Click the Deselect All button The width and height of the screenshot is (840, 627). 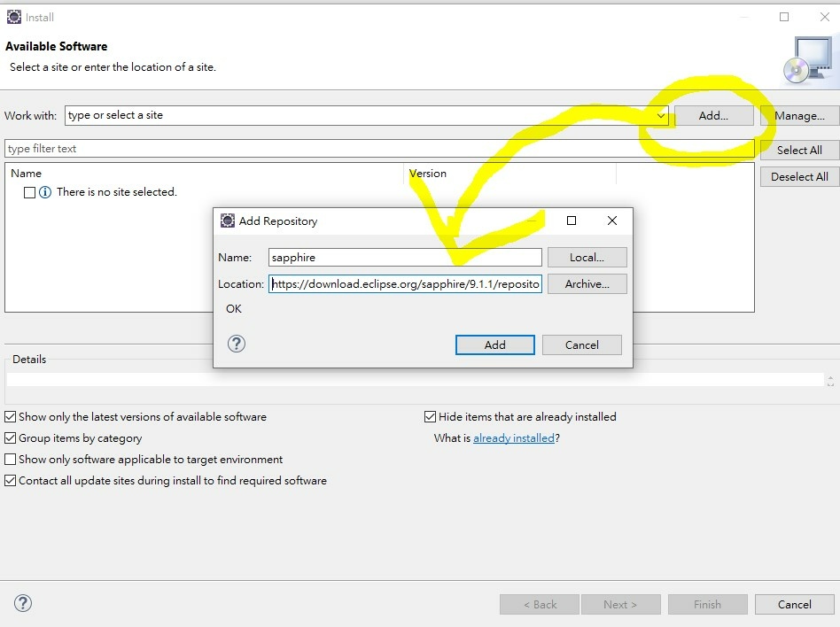pyautogui.click(x=799, y=177)
